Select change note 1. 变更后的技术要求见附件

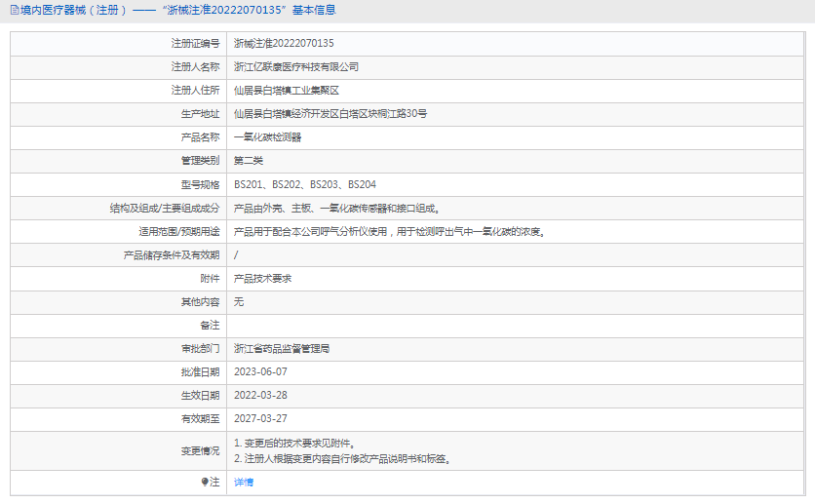pos(294,444)
